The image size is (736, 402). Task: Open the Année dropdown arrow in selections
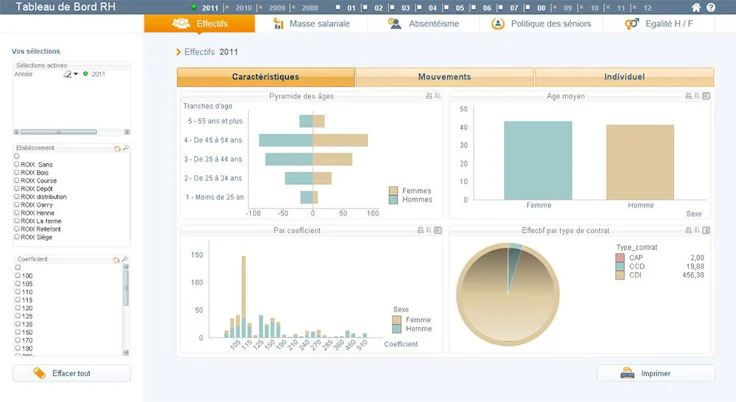point(76,74)
